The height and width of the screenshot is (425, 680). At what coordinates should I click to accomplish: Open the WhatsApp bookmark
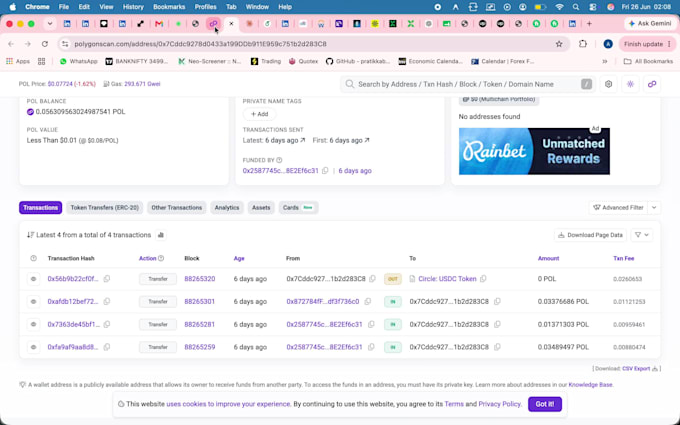[x=78, y=62]
